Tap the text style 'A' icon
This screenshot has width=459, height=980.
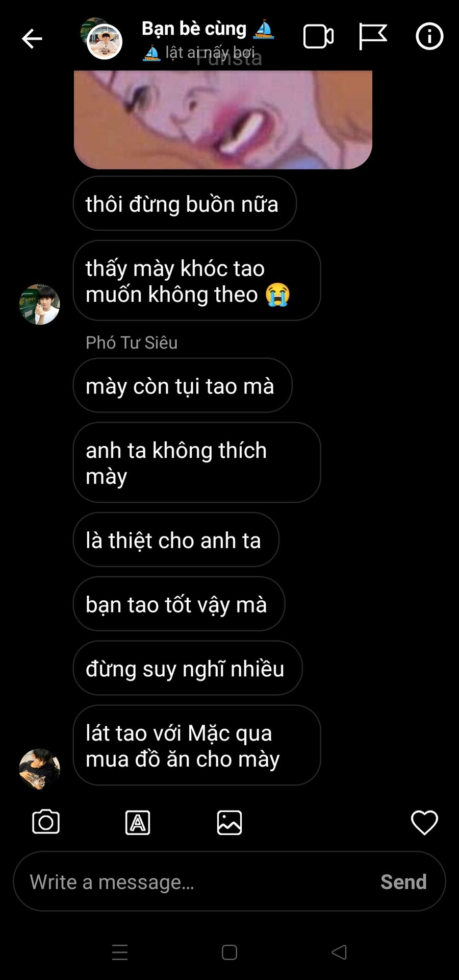tap(138, 822)
